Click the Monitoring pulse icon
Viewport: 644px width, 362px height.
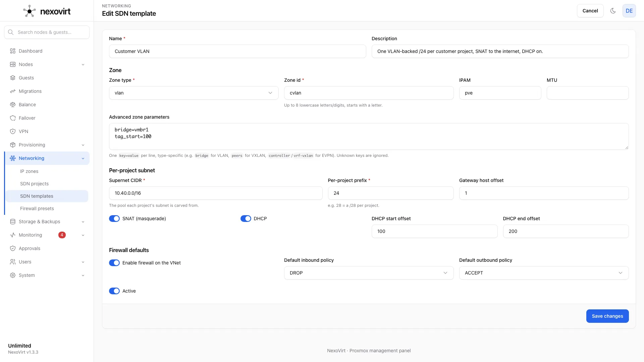(13, 235)
